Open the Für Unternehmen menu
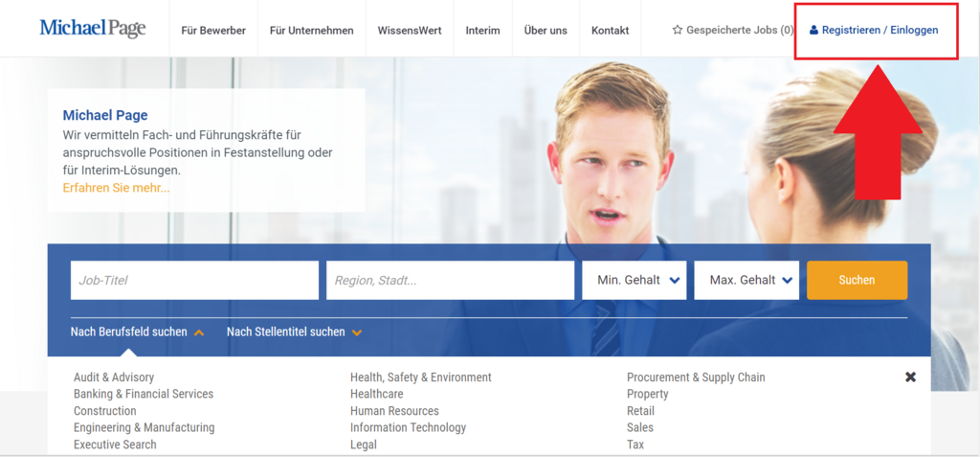Image resolution: width=980 pixels, height=457 pixels. (312, 30)
